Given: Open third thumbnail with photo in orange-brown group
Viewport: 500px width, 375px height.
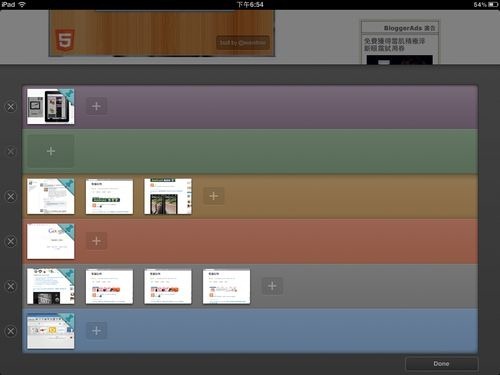Looking at the screenshot, I should 168,196.
